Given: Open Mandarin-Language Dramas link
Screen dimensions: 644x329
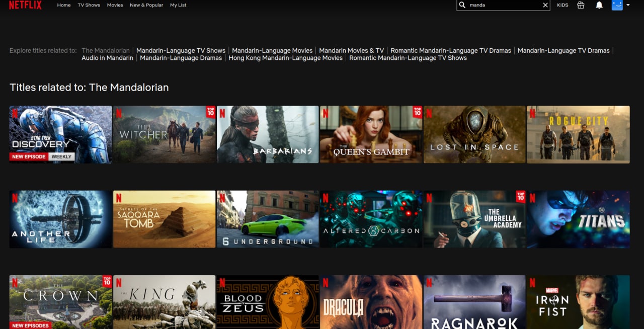Looking at the screenshot, I should pos(181,58).
